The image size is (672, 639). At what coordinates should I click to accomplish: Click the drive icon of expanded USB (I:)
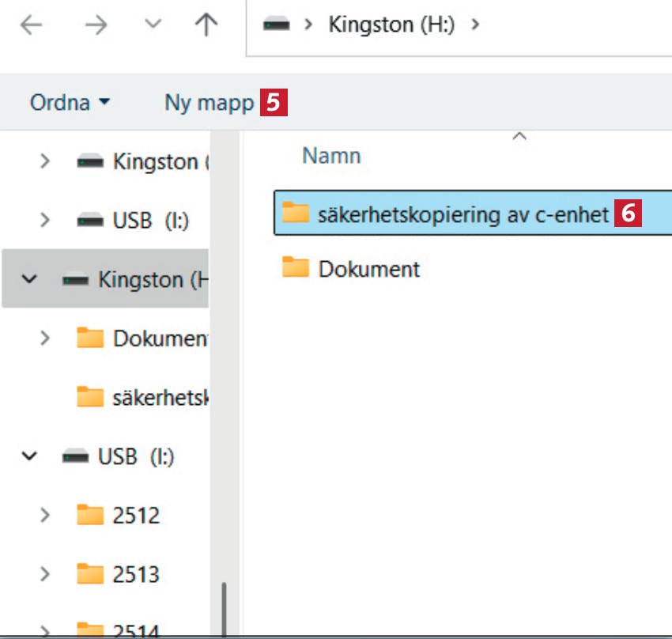75,456
